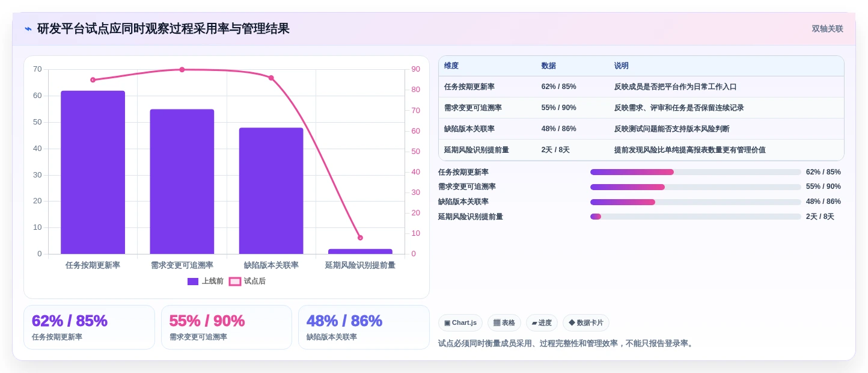Click the right axis value 90
868x373 pixels.
(415, 69)
